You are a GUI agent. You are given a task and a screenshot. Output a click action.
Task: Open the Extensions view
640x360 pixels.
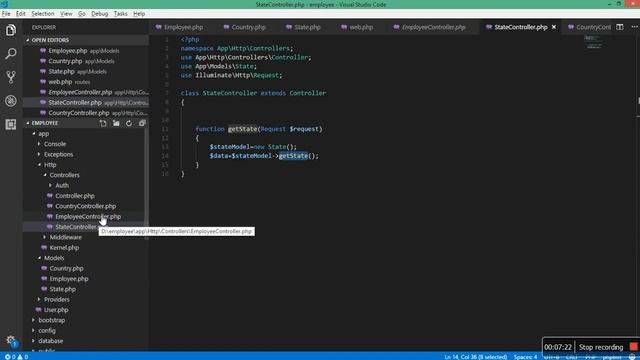[11, 124]
